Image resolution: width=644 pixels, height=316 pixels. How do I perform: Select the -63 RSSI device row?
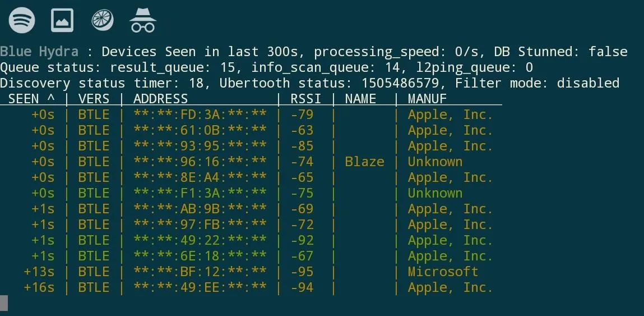coord(251,130)
